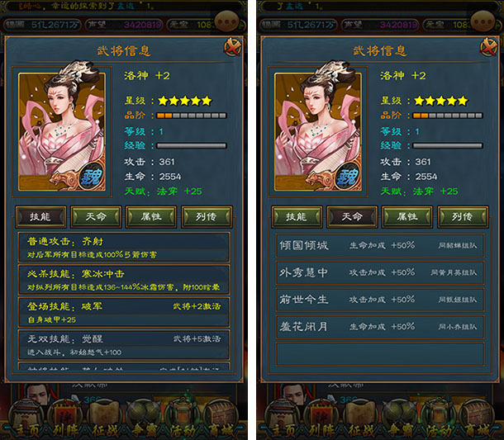
Task: Tap the chat bubble icon above the skills panel
Action: pos(227,21)
